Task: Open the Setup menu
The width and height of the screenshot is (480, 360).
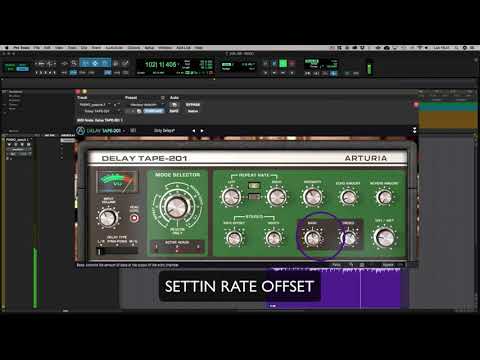Action: pos(149,48)
